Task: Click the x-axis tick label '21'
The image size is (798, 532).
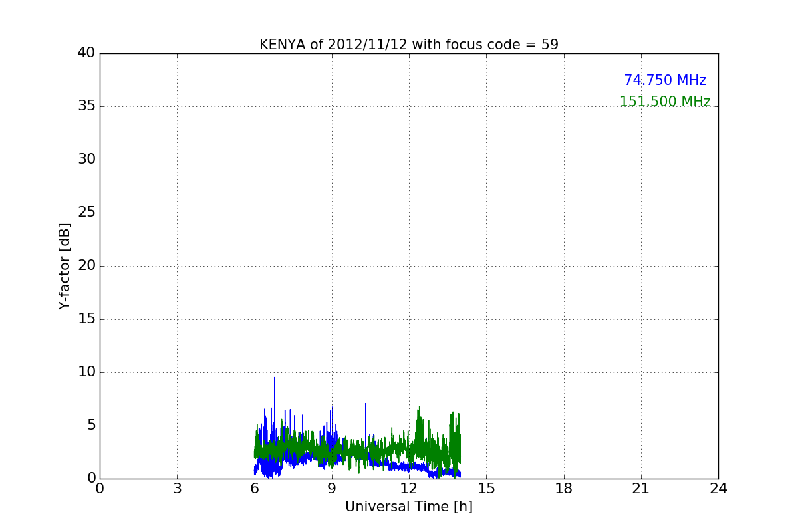Action: pos(641,489)
